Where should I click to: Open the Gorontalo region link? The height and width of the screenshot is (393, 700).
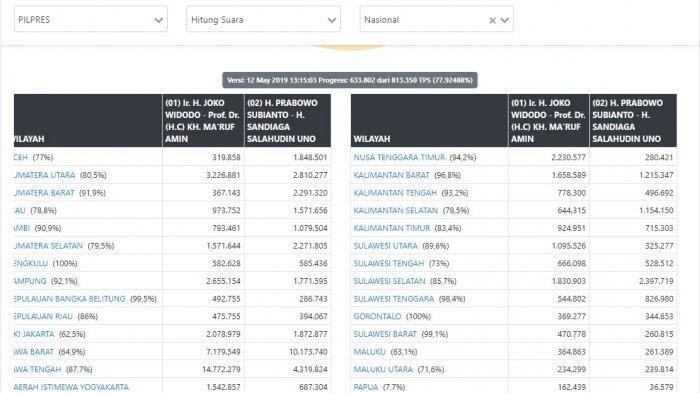pos(377,316)
